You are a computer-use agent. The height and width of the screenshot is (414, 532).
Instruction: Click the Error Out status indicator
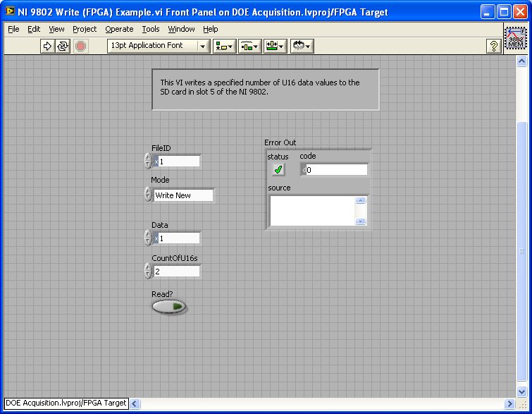click(278, 169)
